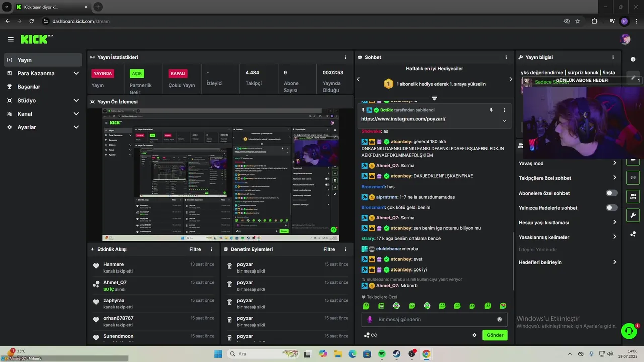The width and height of the screenshot is (644, 362).
Task: Open the pinned Instagram poyzari link
Action: [403, 119]
